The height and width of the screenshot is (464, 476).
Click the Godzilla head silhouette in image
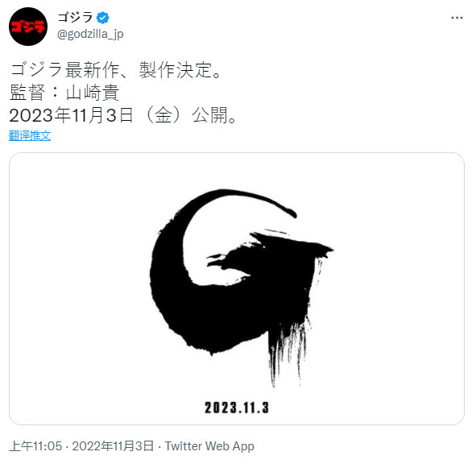click(x=270, y=254)
